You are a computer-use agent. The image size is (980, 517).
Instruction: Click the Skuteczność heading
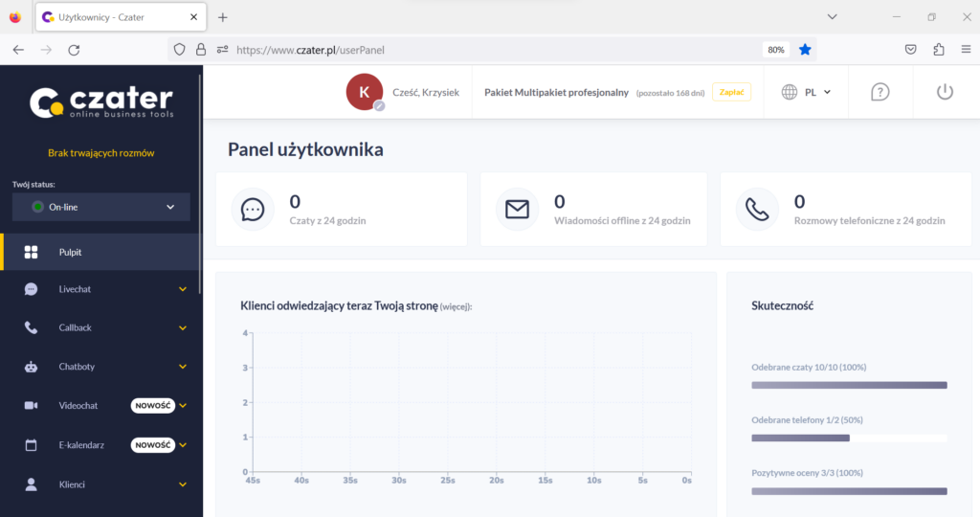[783, 305]
